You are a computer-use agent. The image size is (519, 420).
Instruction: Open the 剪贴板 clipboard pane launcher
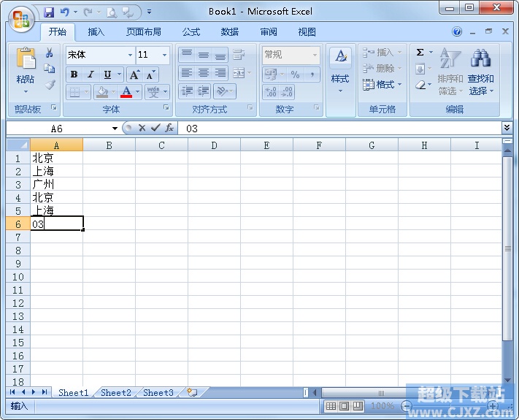[x=53, y=107]
